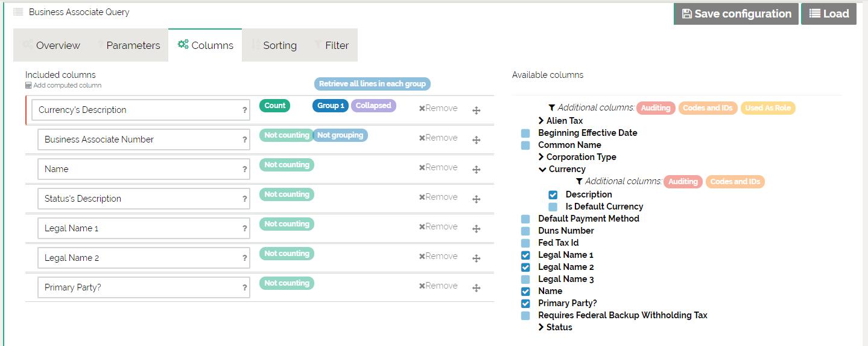Collapse the Currency tree node

pyautogui.click(x=542, y=169)
